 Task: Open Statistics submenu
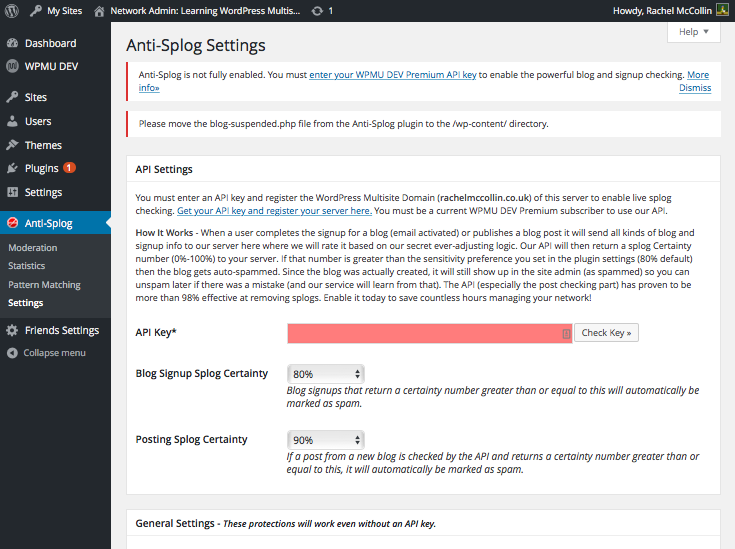coord(27,266)
